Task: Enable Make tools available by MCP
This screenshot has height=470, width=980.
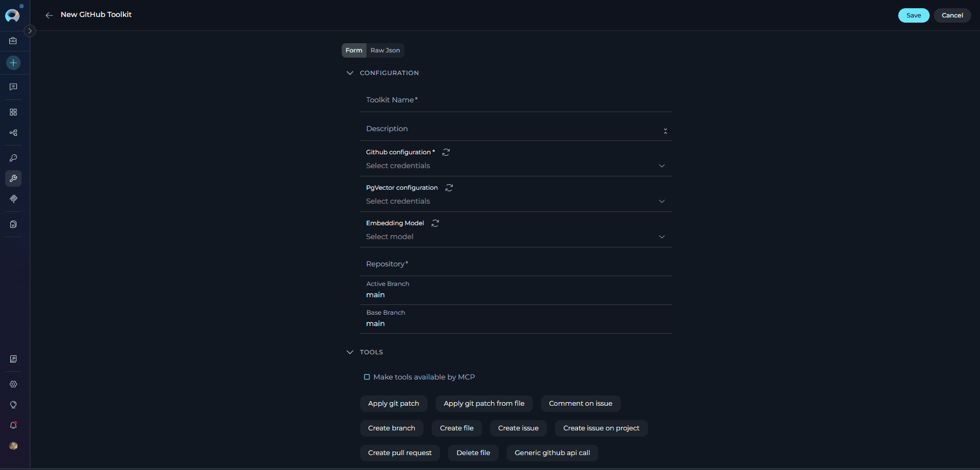Action: (367, 377)
